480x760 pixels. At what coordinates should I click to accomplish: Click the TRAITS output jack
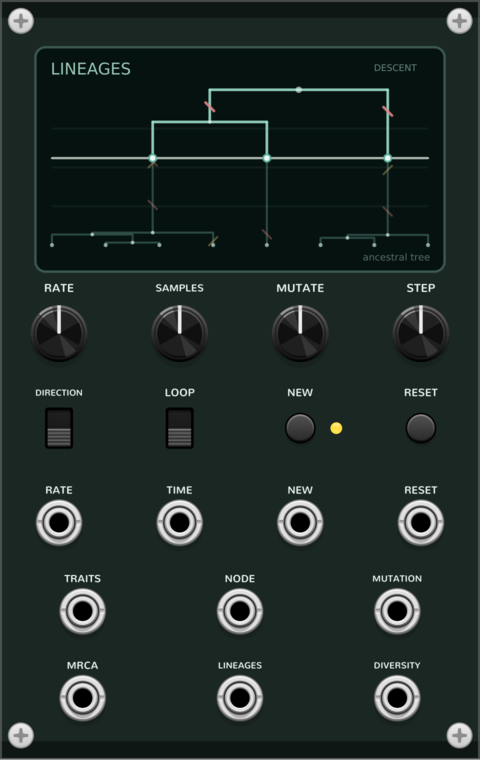[x=82, y=611]
